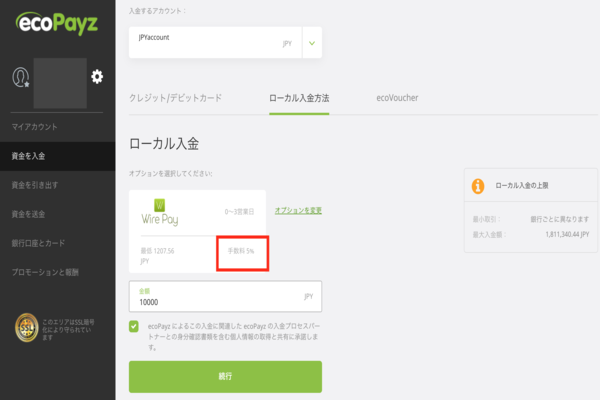This screenshot has height=400, width=600.
Task: Click the green 続行 button
Action: pyautogui.click(x=225, y=377)
